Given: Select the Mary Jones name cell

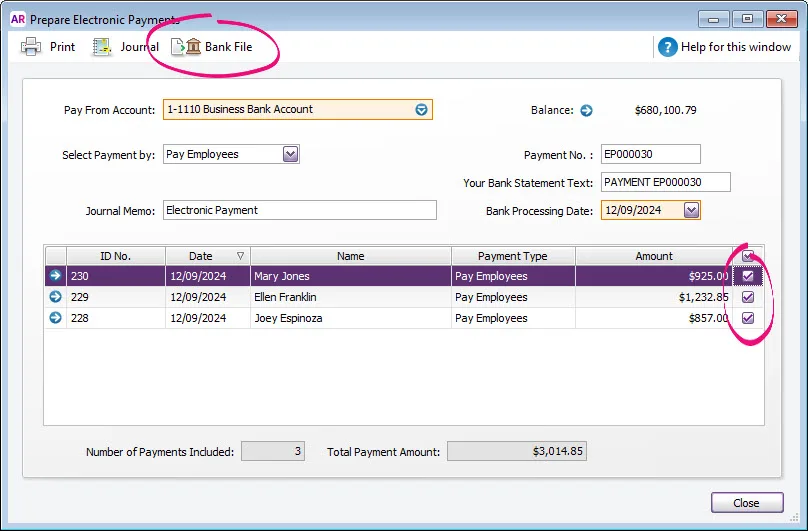Looking at the screenshot, I should pyautogui.click(x=350, y=276).
